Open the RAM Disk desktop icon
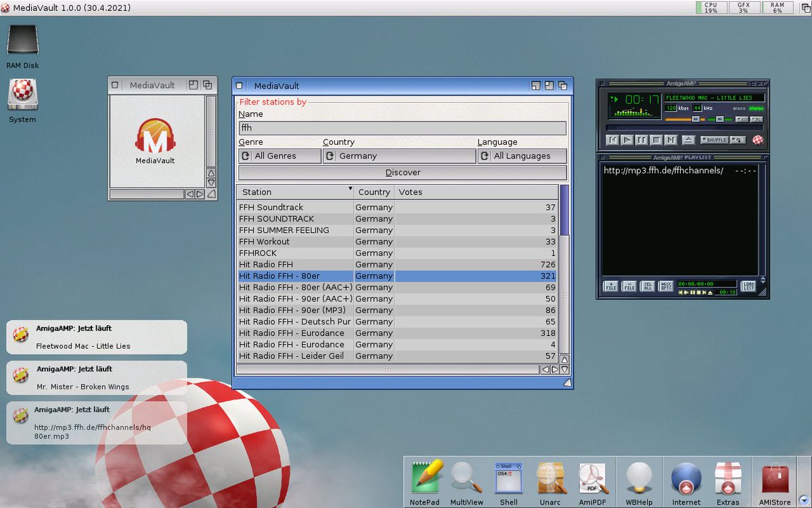 click(x=22, y=47)
